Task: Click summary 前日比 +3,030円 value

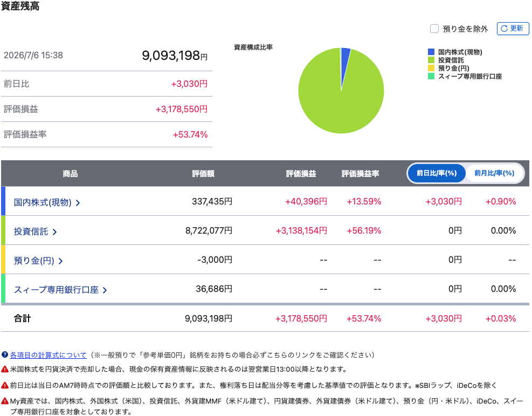Action: (x=189, y=84)
